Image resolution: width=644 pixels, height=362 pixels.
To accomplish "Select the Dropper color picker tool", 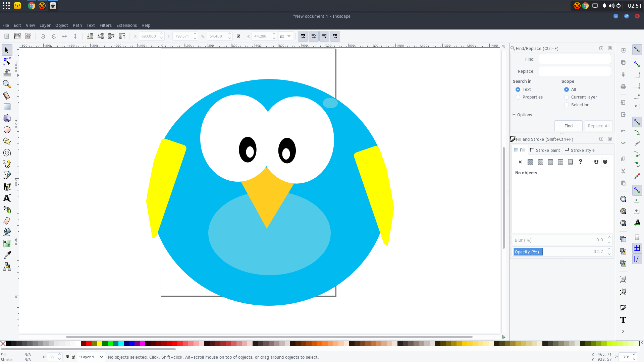I will click(7, 255).
